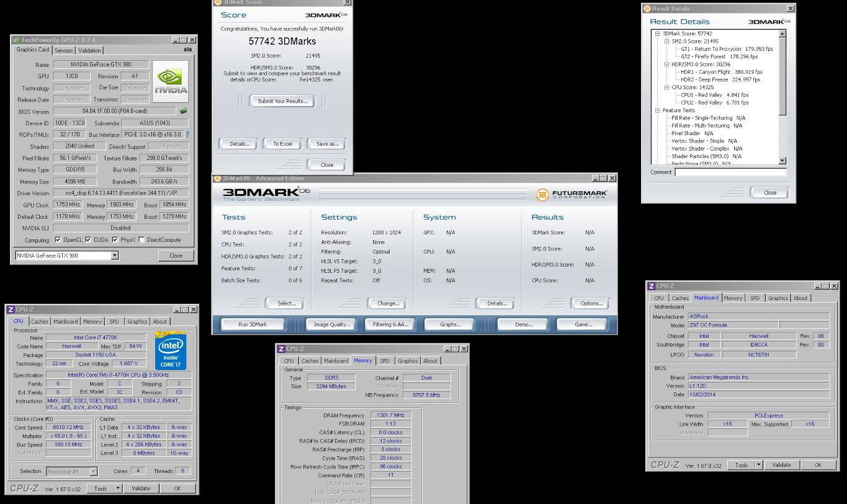Click the Filtering & AA button
Screen dimensions: 847x504
391,324
